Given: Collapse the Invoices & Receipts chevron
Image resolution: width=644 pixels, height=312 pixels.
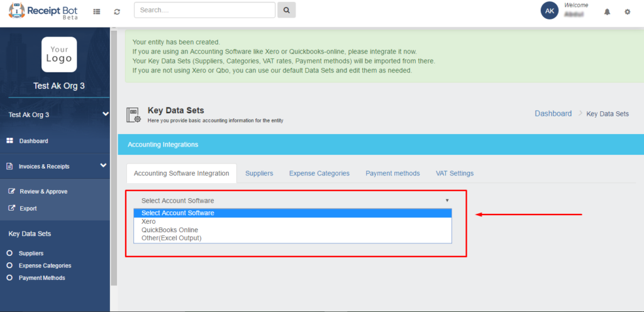Looking at the screenshot, I should pos(103,165).
